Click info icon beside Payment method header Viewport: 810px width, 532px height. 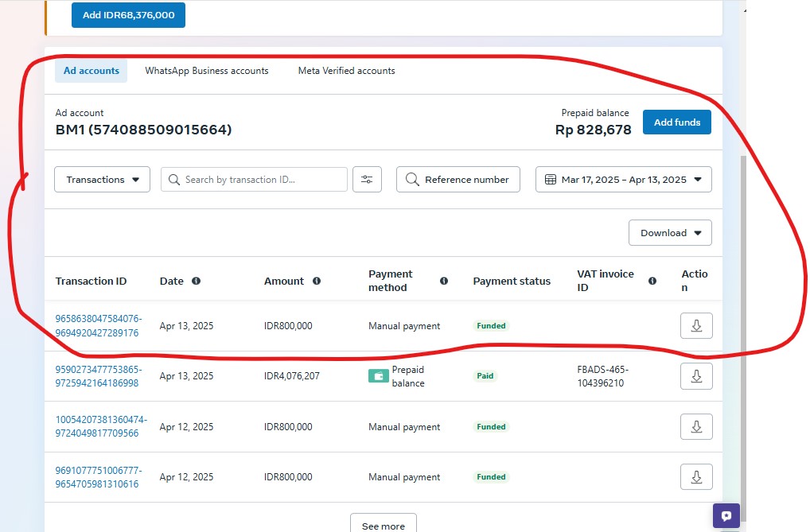tap(444, 281)
